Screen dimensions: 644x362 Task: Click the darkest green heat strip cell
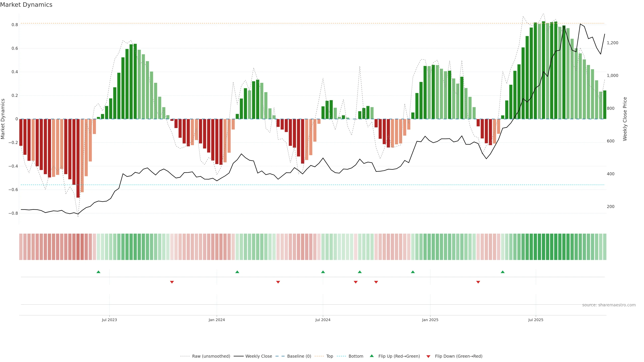pyautogui.click(x=544, y=247)
